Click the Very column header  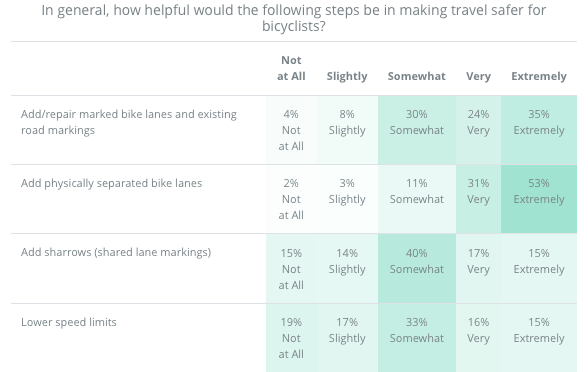(x=478, y=76)
